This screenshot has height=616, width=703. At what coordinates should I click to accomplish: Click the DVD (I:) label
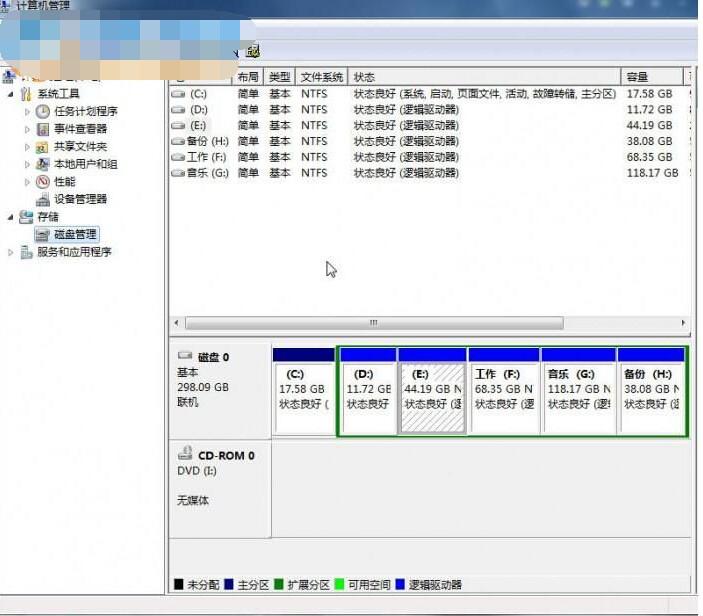coord(197,471)
